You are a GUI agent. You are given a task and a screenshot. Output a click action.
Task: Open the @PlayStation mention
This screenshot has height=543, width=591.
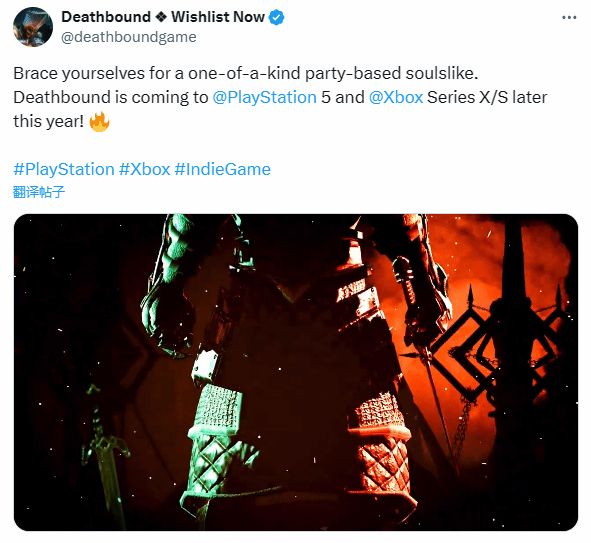[265, 98]
